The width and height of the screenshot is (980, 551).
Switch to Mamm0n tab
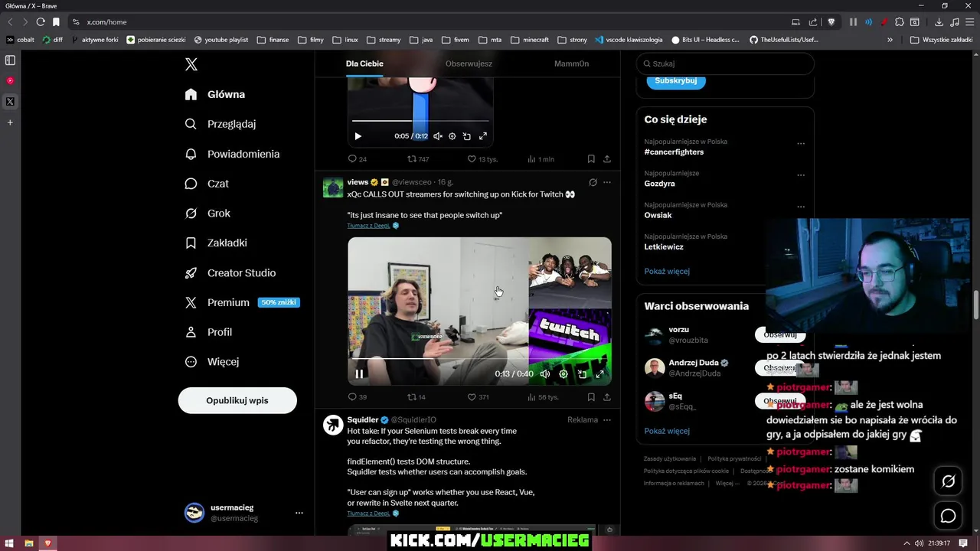pyautogui.click(x=571, y=64)
